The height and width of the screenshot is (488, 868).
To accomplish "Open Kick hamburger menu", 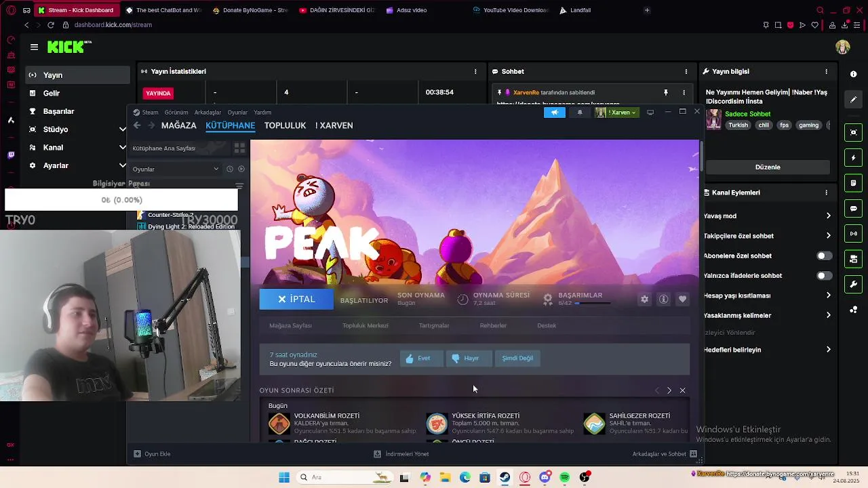I will [34, 47].
